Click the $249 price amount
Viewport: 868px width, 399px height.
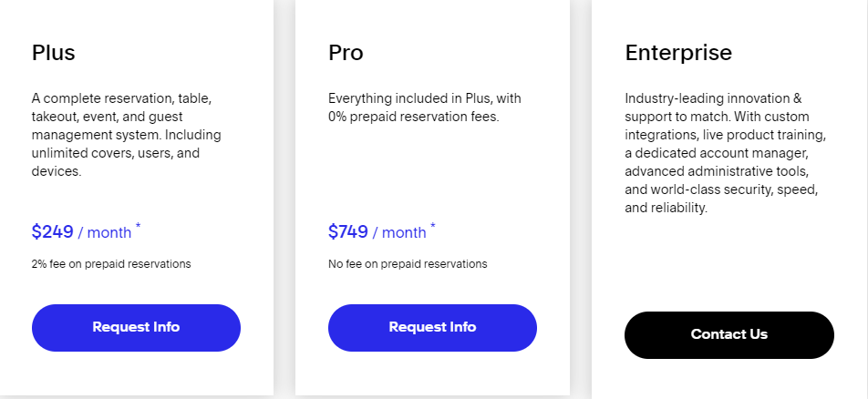pos(53,231)
